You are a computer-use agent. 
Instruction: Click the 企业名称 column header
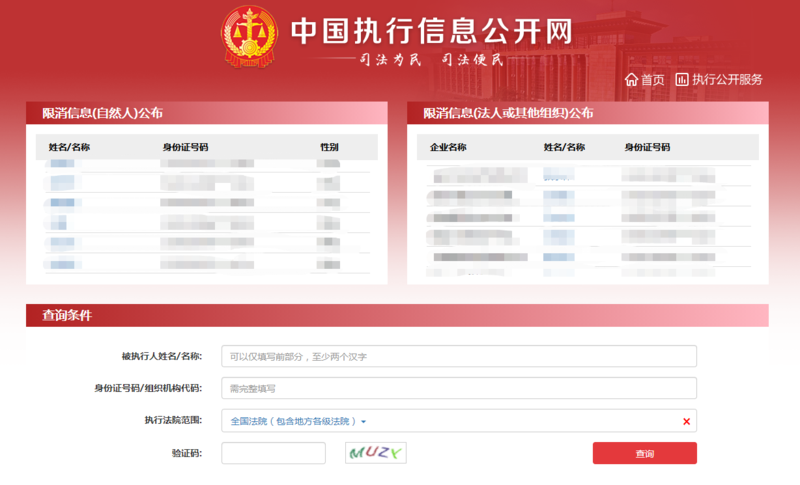[x=448, y=147]
